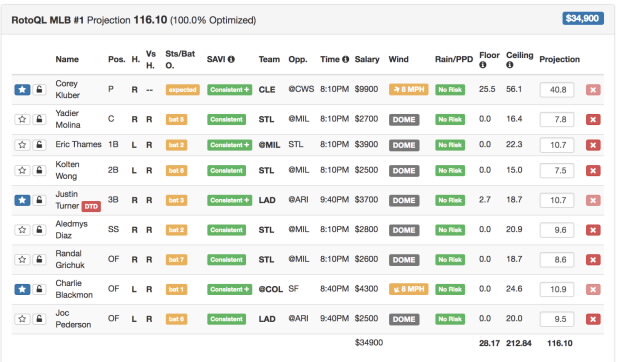
Task: Edit Kolten Wong projection field 7.5
Action: pyautogui.click(x=557, y=171)
